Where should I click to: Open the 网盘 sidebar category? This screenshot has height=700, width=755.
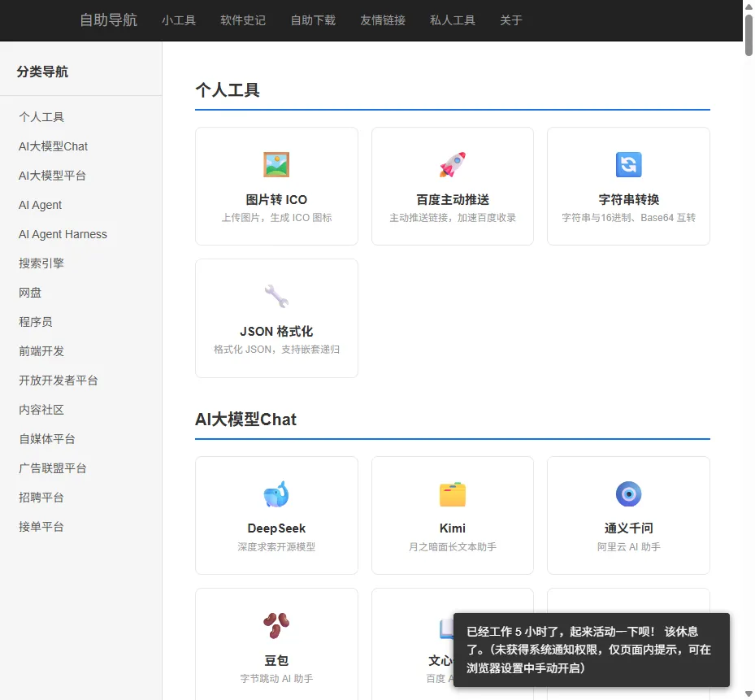tap(30, 293)
